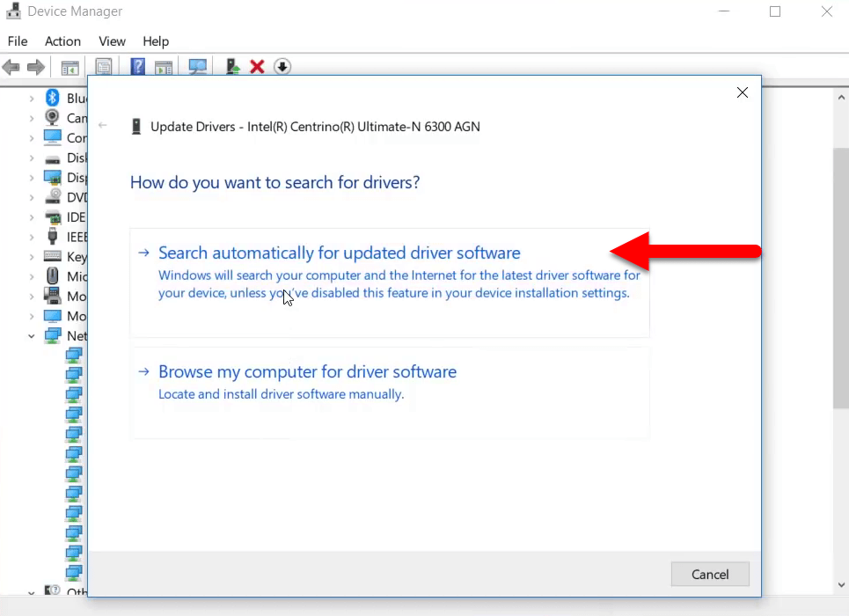This screenshot has width=849, height=616.
Task: Maximize the Device Manager window
Action: (775, 11)
